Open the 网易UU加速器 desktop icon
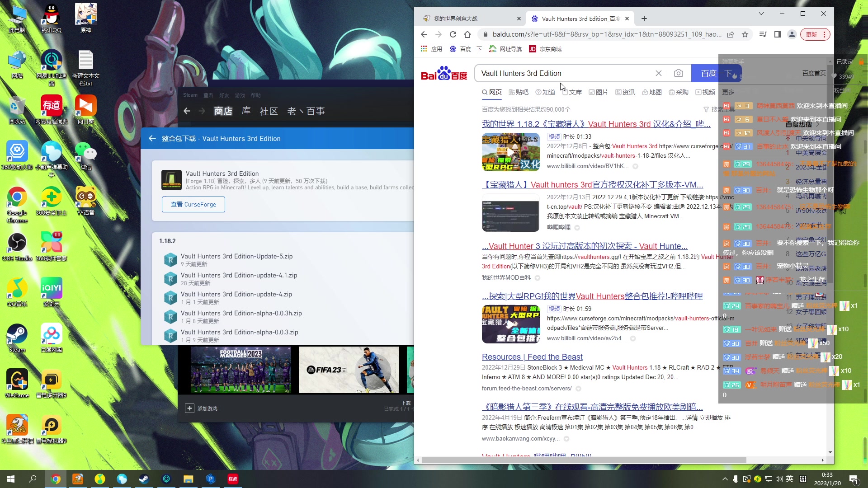The height and width of the screenshot is (488, 868). (52, 67)
